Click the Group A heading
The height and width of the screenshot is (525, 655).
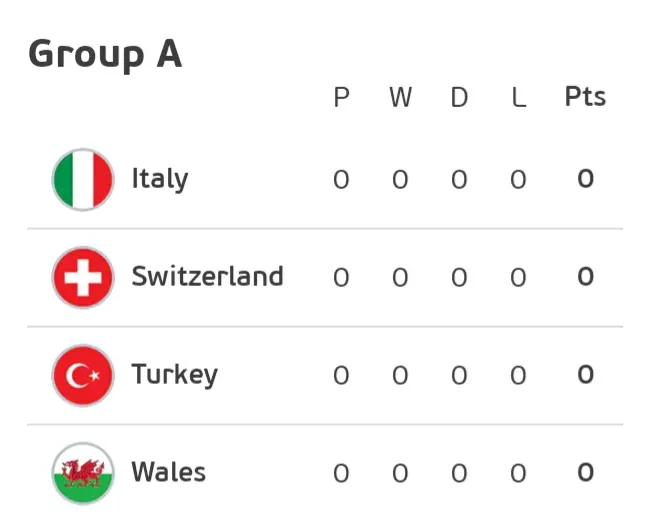click(105, 53)
